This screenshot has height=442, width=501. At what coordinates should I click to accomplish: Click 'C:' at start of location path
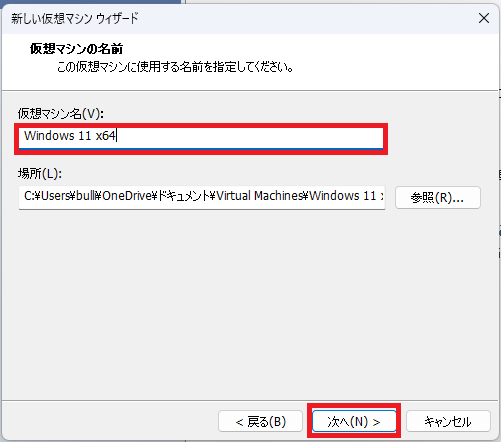29,196
